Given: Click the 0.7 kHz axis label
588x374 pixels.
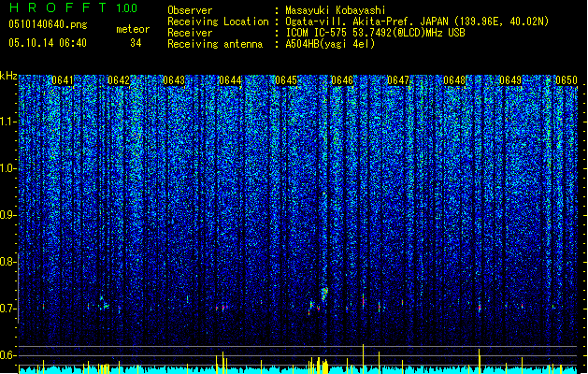Looking at the screenshot, I should pos(7,309).
